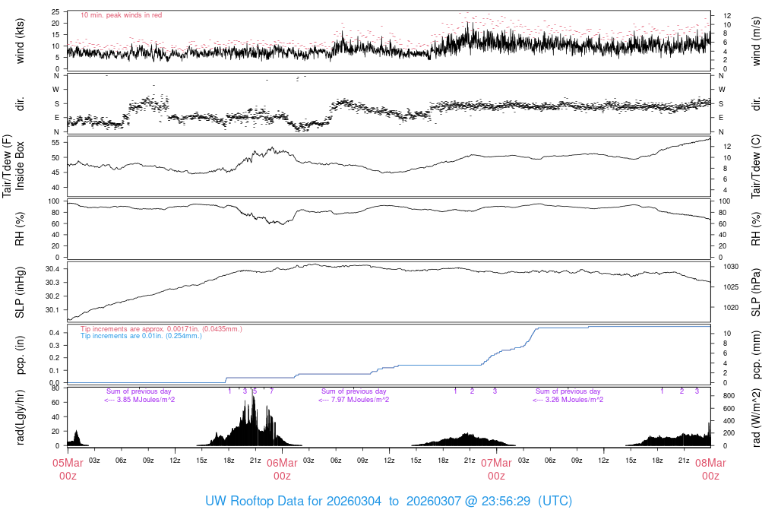Click the "07Mar" date label

[x=496, y=463]
